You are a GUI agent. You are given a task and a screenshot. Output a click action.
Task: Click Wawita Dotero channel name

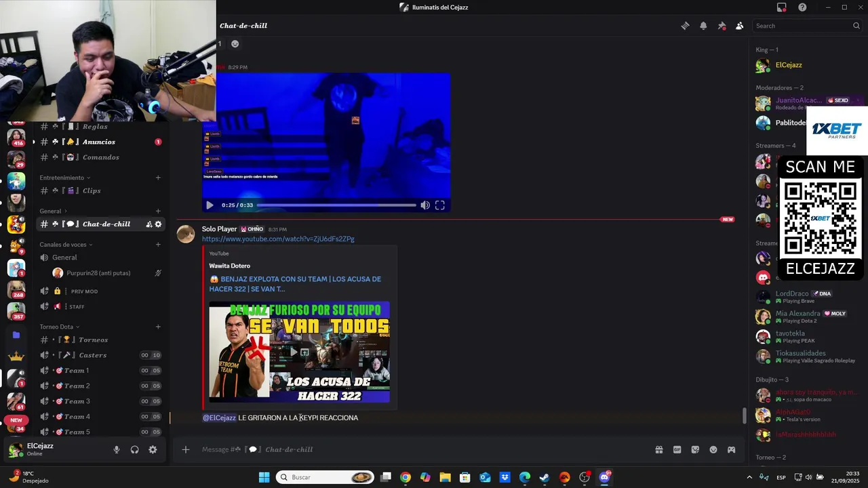tap(229, 266)
